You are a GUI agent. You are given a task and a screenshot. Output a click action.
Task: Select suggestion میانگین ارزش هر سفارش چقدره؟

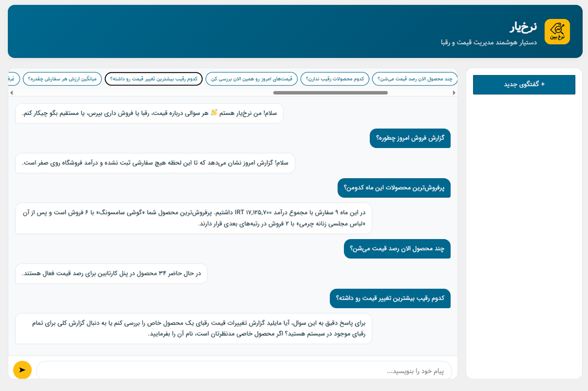(62, 79)
